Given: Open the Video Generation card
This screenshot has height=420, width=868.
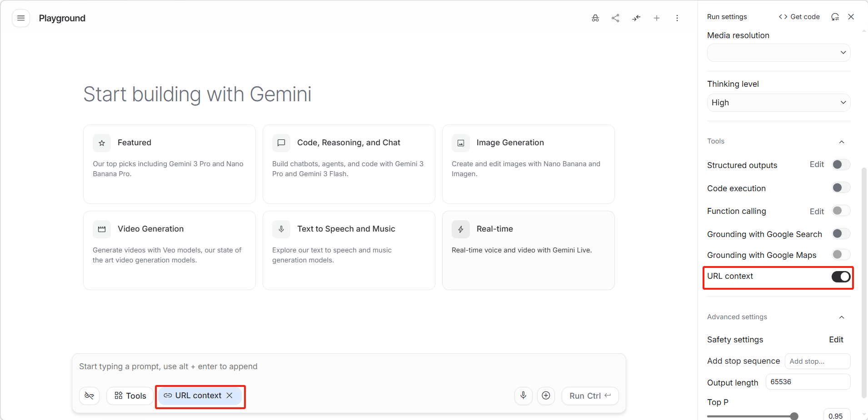Looking at the screenshot, I should pos(170,251).
